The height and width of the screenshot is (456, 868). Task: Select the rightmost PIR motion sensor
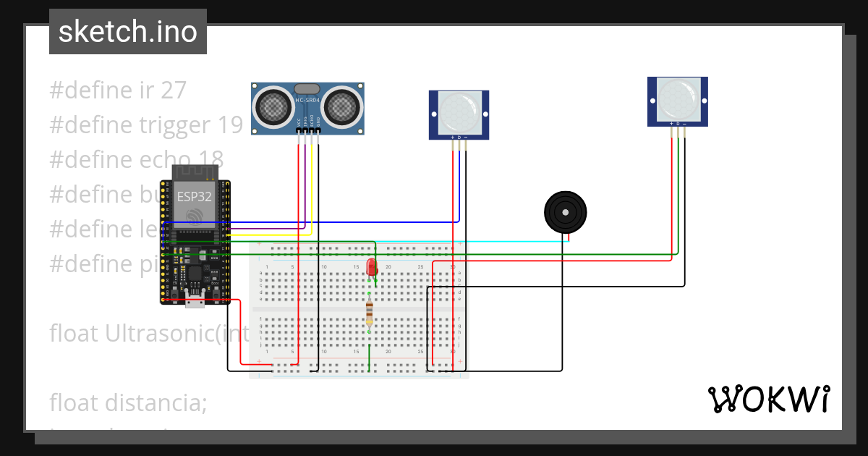click(677, 100)
